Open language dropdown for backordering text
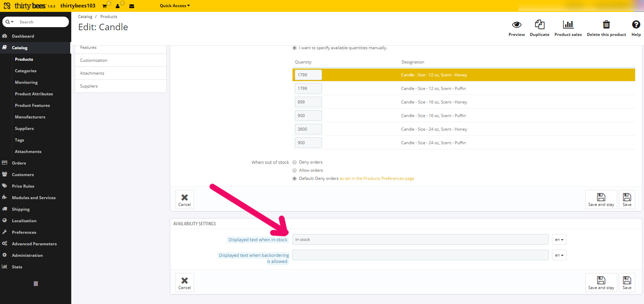 click(559, 255)
